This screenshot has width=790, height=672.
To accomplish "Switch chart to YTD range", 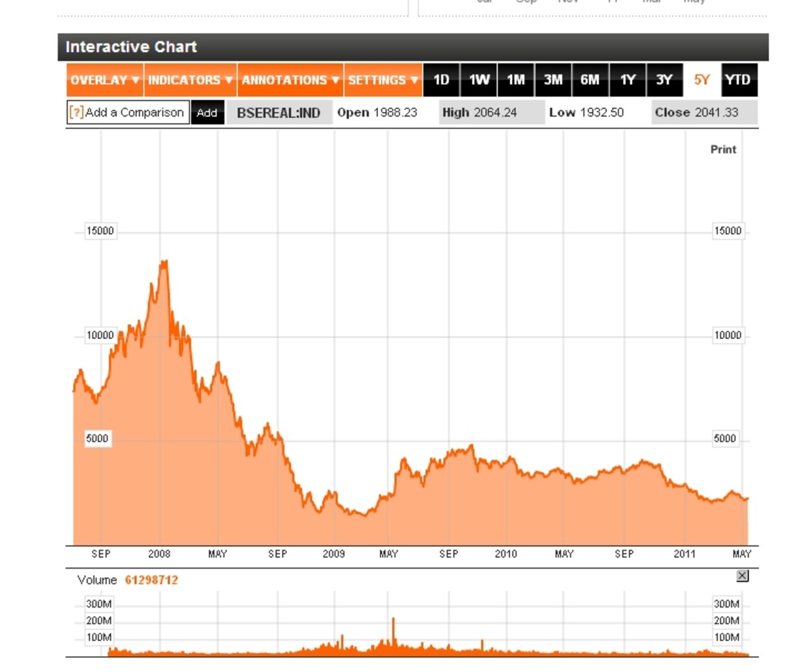I will [x=738, y=80].
